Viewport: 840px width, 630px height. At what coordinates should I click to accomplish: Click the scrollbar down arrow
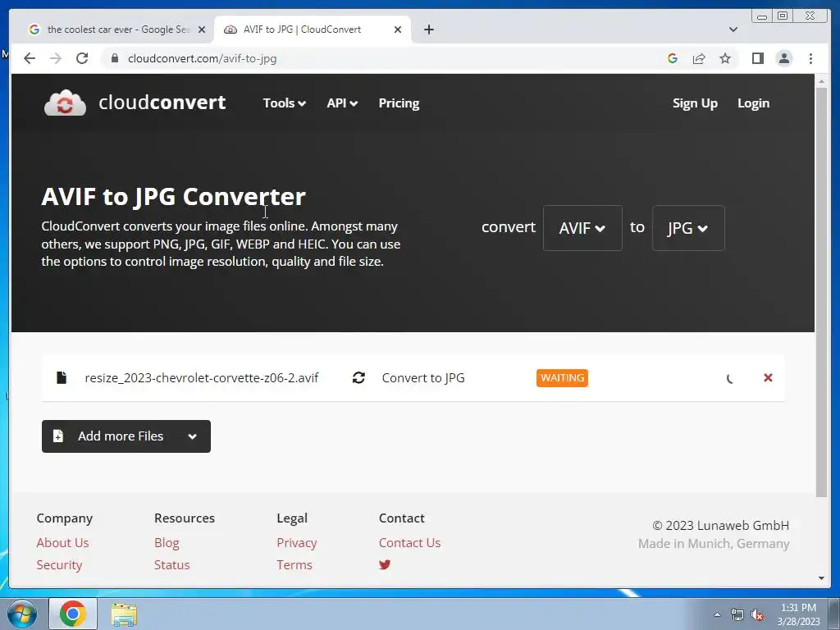(x=821, y=578)
